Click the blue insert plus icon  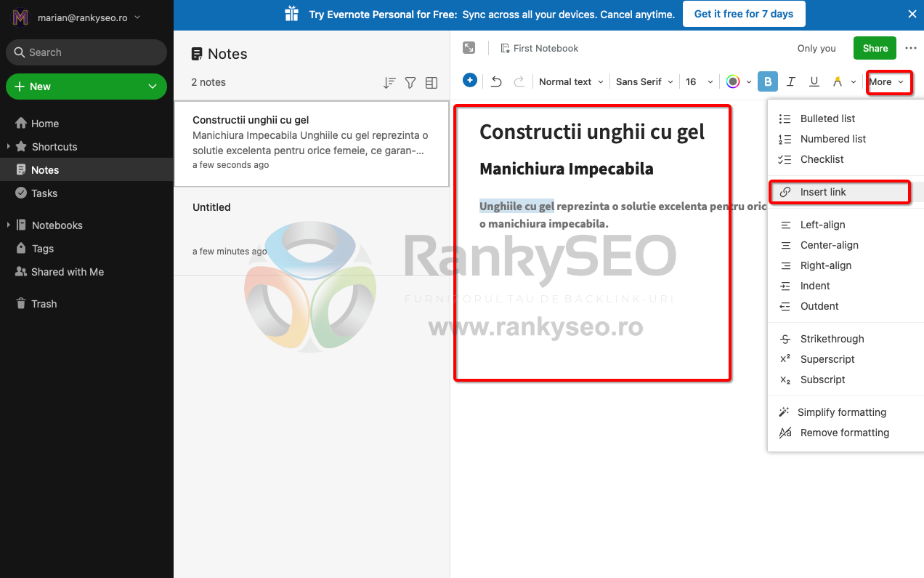[470, 81]
